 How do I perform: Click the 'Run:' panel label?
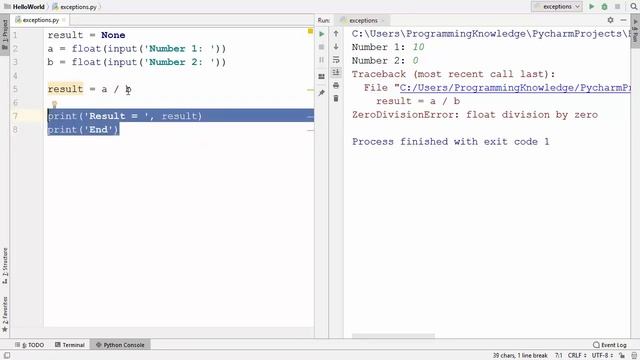[x=324, y=20]
